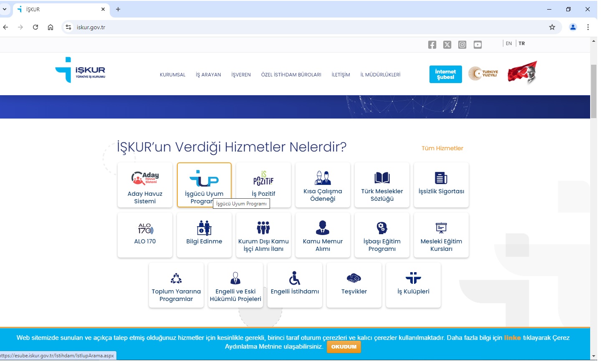The width and height of the screenshot is (601, 364).
Task: Click the Türkiye Yüzyılı logo
Action: [483, 73]
